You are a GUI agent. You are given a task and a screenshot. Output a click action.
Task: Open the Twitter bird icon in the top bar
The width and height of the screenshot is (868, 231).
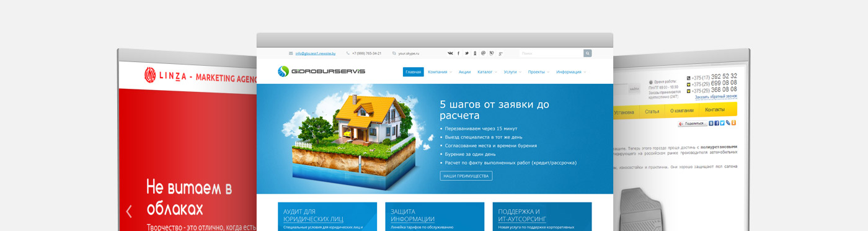point(467,53)
